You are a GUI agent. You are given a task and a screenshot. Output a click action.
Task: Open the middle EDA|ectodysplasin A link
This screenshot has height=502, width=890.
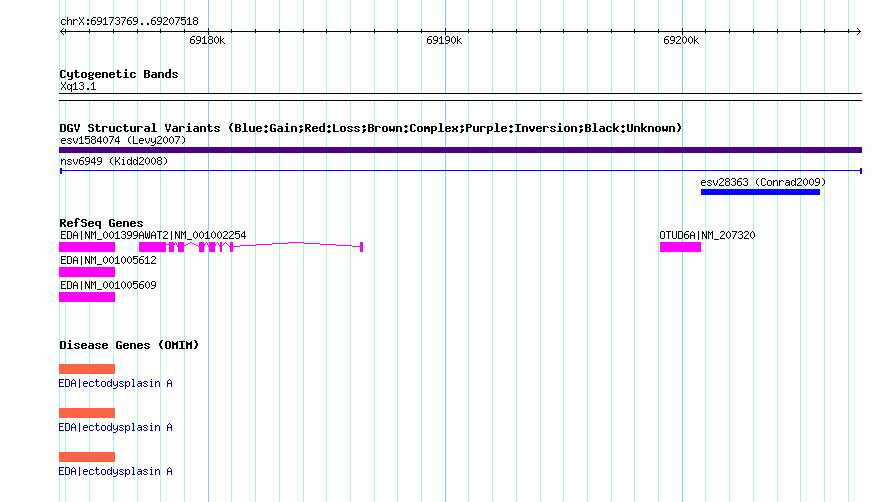(115, 427)
